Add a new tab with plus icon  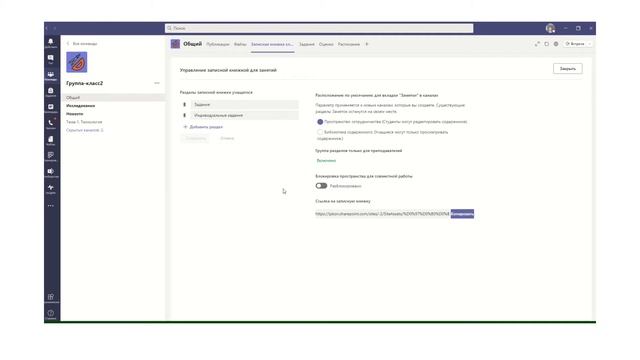coord(367,44)
